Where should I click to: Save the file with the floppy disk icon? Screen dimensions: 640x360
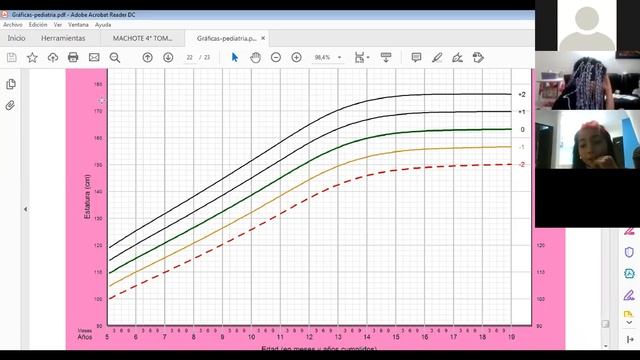(x=12, y=58)
